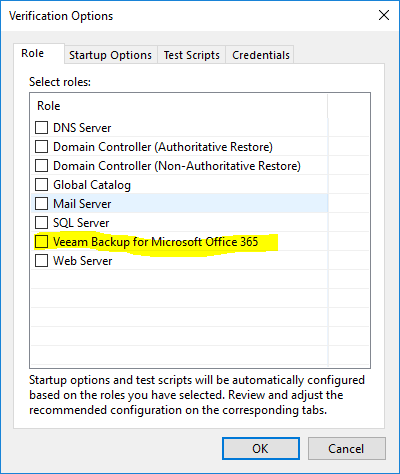Confirm with the OK button
This screenshot has height=474, width=400.
261,448
